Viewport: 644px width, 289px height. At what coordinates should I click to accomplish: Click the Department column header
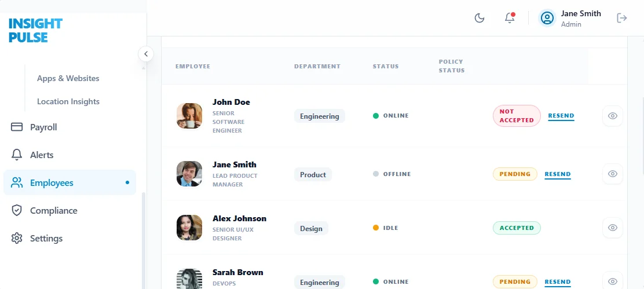click(x=317, y=67)
